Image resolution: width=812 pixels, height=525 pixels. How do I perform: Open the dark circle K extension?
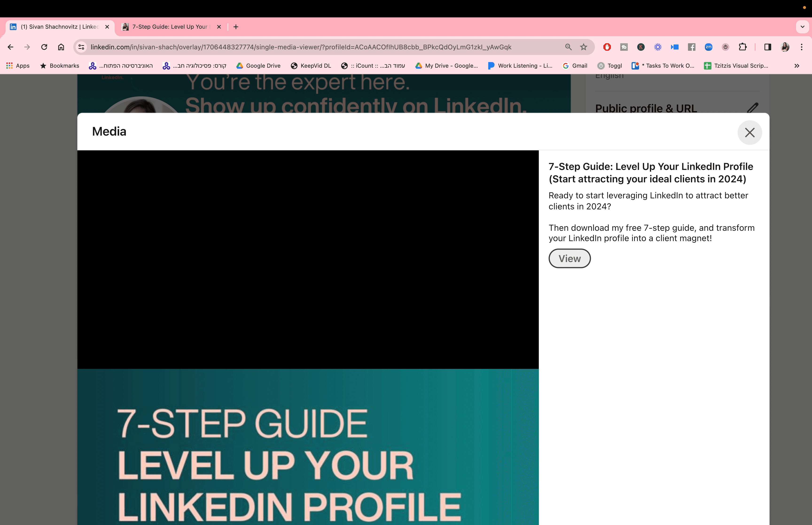click(x=641, y=47)
